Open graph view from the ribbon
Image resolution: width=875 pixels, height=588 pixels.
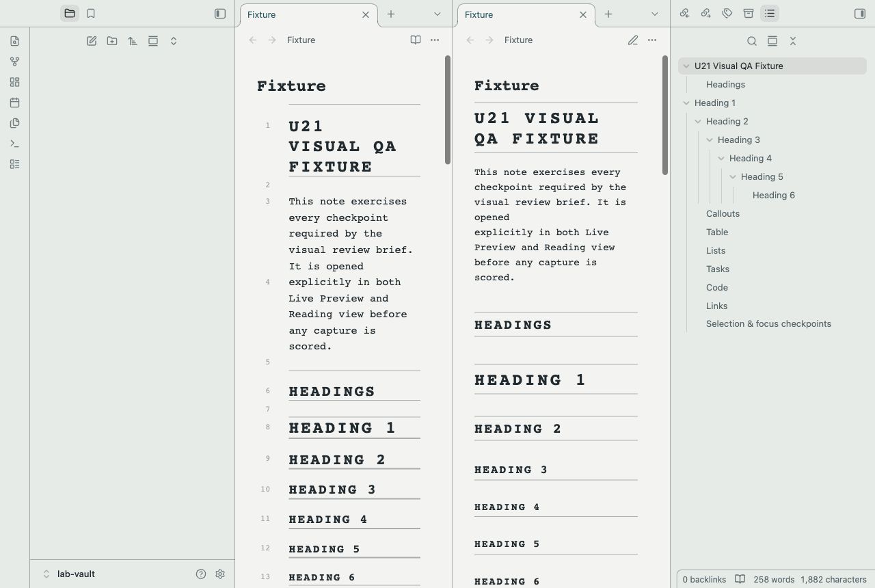(14, 62)
